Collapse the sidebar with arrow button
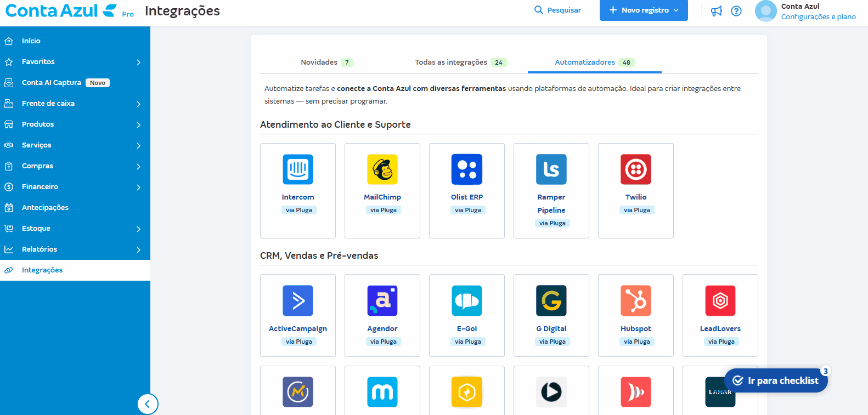The width and height of the screenshot is (868, 415). click(x=148, y=405)
